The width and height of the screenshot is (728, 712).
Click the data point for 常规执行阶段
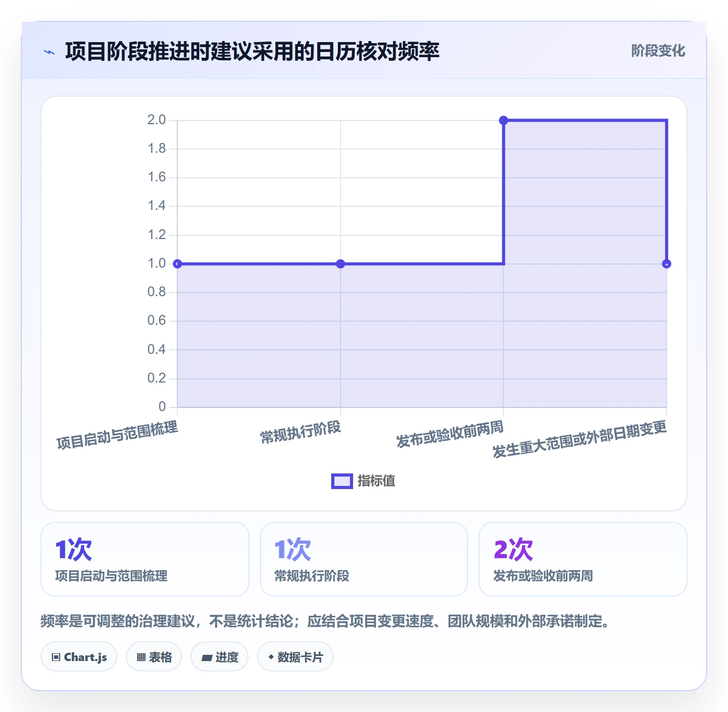pos(341,264)
